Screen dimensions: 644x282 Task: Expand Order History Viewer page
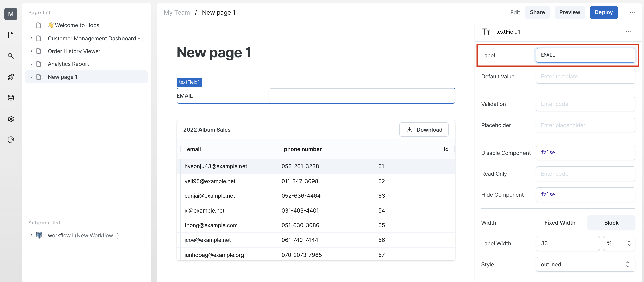coord(31,51)
